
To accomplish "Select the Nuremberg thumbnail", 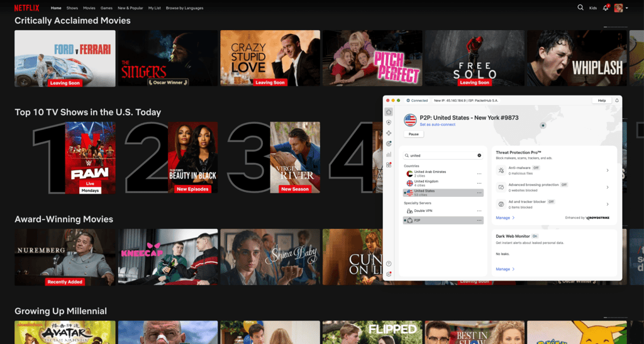I will coord(65,257).
